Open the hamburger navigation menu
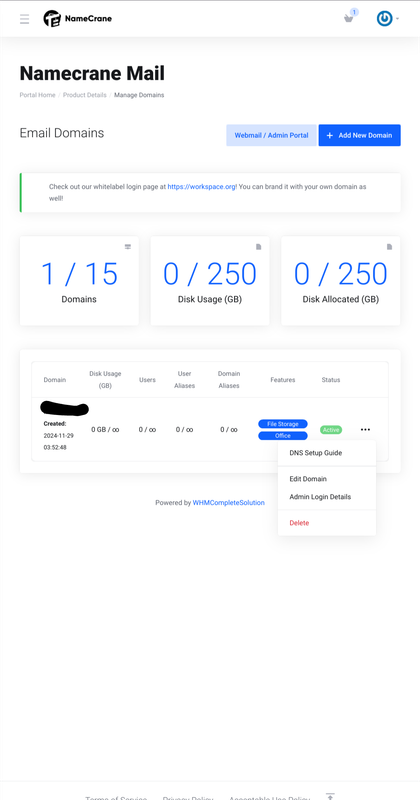 coord(24,19)
